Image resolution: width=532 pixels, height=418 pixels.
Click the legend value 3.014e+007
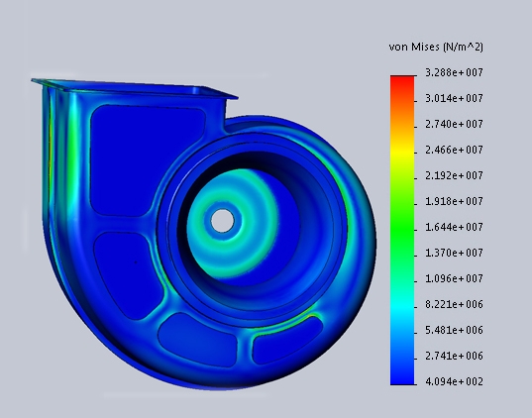454,98
